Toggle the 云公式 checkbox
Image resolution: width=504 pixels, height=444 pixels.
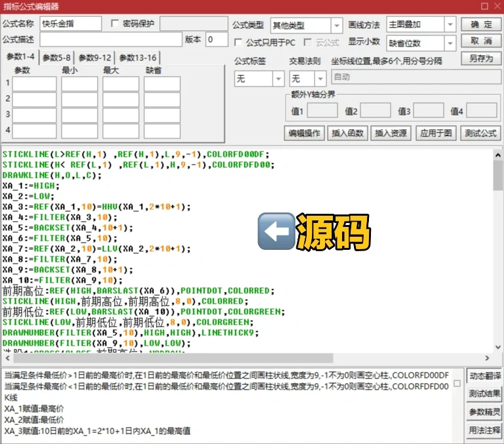(307, 42)
